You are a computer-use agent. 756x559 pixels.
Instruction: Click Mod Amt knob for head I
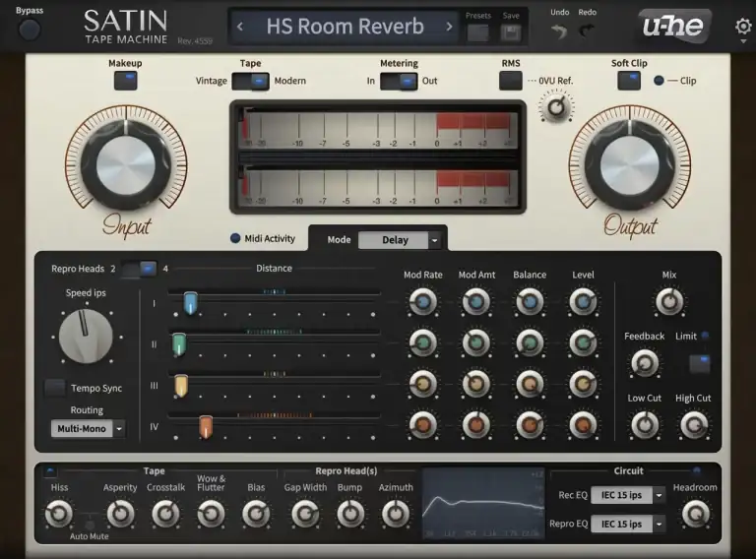(x=476, y=302)
